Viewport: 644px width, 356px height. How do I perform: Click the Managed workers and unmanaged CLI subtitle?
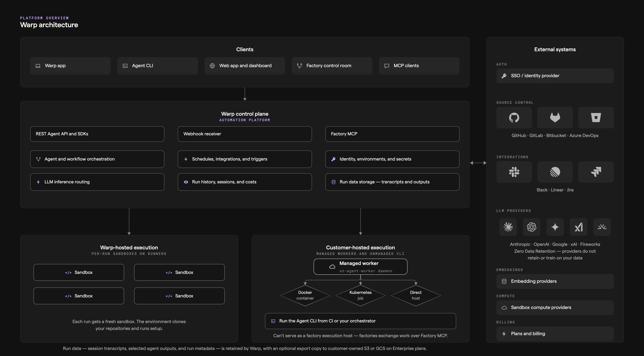pyautogui.click(x=360, y=254)
